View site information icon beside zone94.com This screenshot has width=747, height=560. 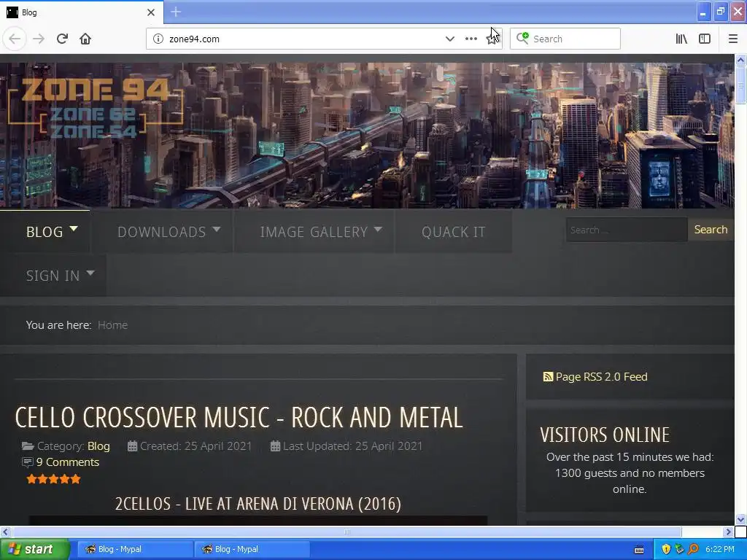point(158,39)
